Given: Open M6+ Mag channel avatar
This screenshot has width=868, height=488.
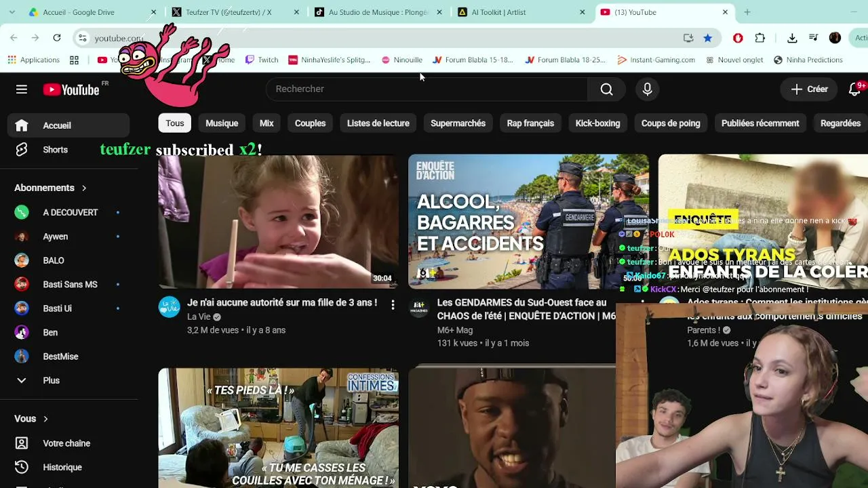Looking at the screenshot, I should pos(420,307).
